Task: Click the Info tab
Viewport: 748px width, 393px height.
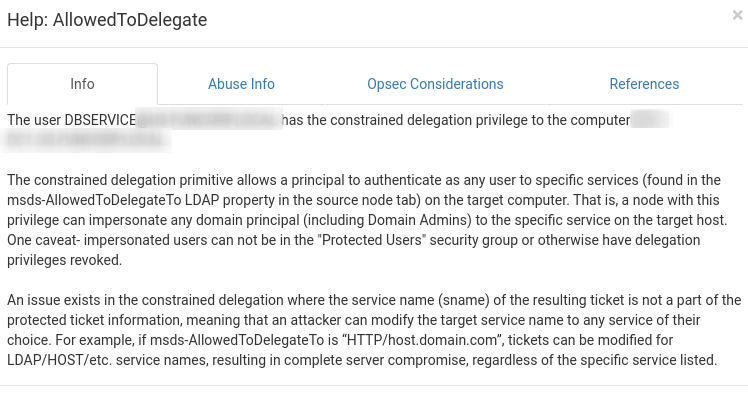Action: 82,84
